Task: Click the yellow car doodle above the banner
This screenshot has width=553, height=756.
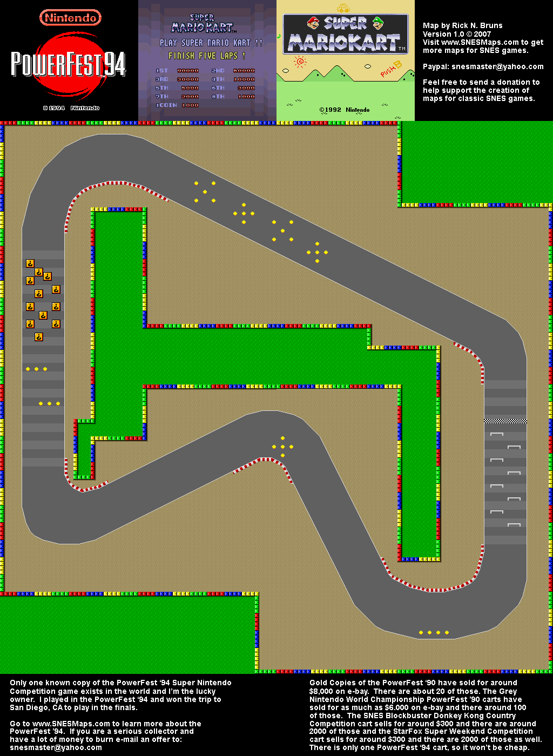Action: [x=343, y=8]
